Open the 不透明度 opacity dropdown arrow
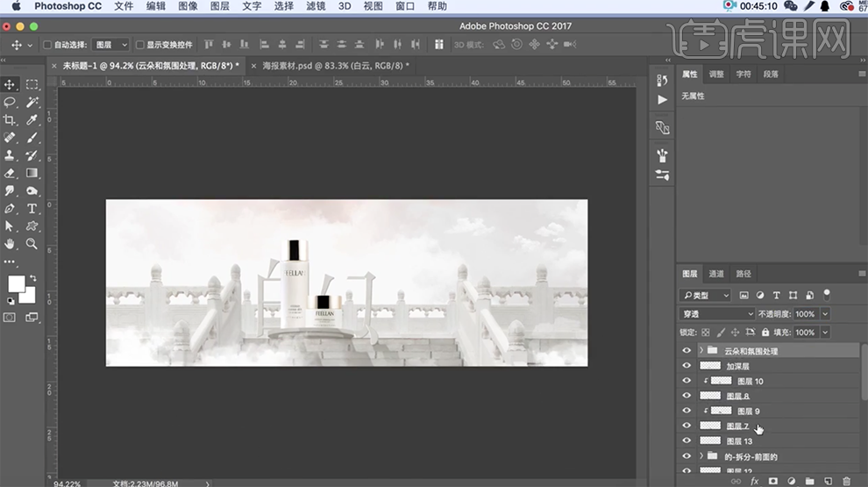 (825, 314)
